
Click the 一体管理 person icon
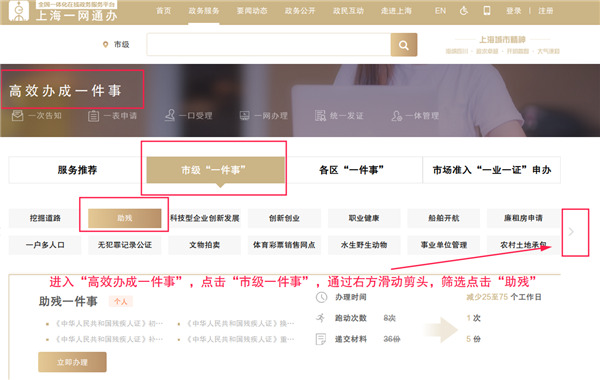(396, 116)
